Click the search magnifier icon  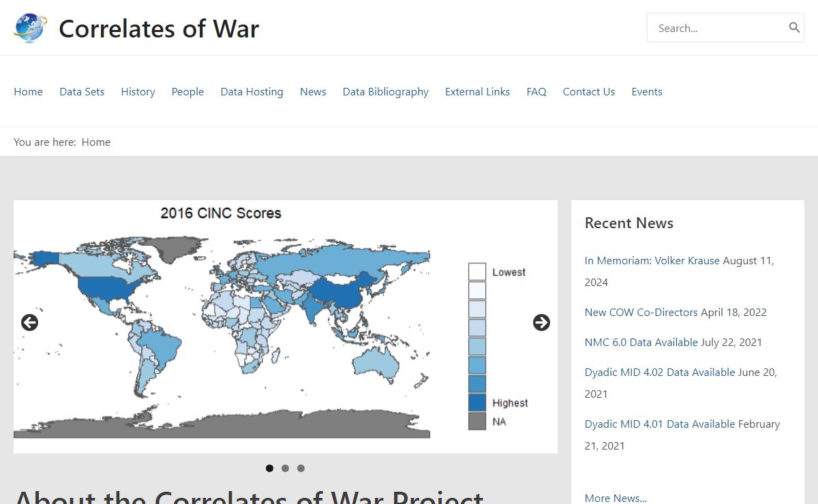794,27
